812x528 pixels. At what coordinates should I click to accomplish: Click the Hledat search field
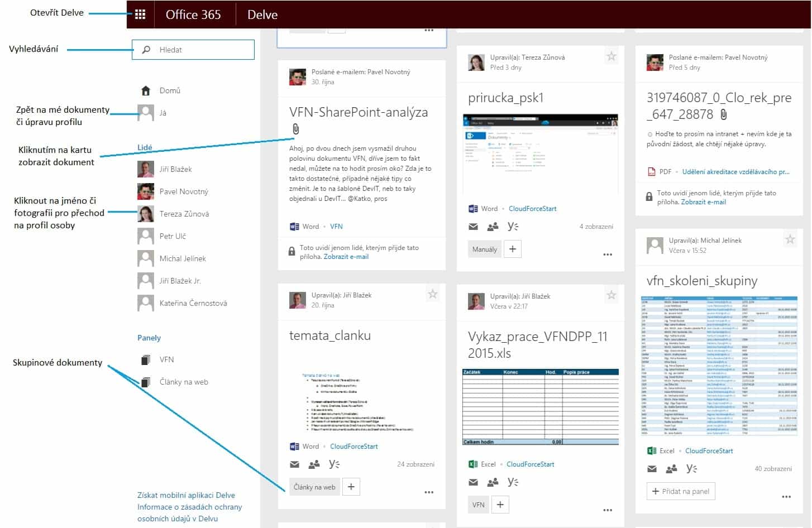pyautogui.click(x=193, y=50)
